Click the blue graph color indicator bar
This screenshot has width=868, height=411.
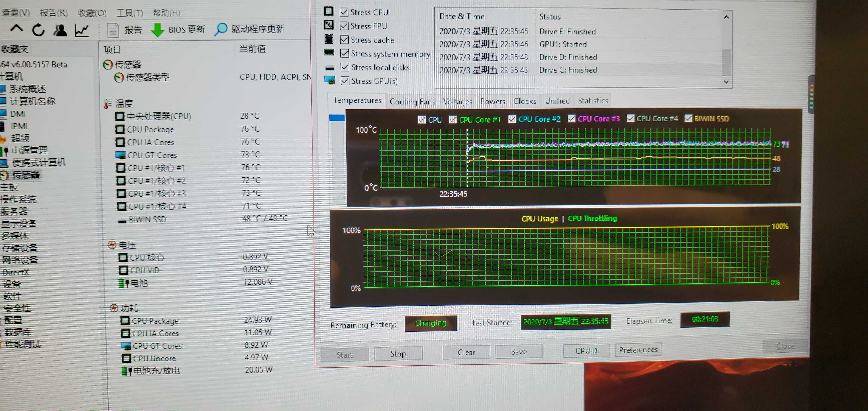point(337,118)
